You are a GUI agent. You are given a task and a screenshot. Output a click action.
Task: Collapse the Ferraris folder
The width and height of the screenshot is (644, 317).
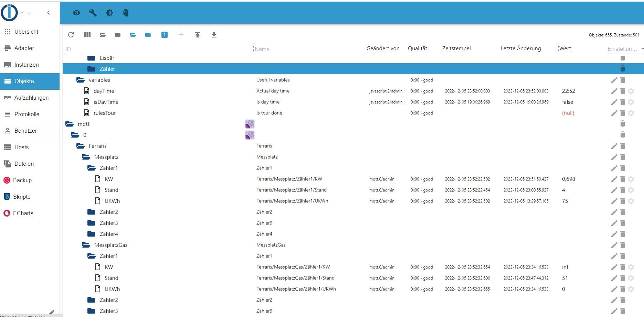[81, 146]
